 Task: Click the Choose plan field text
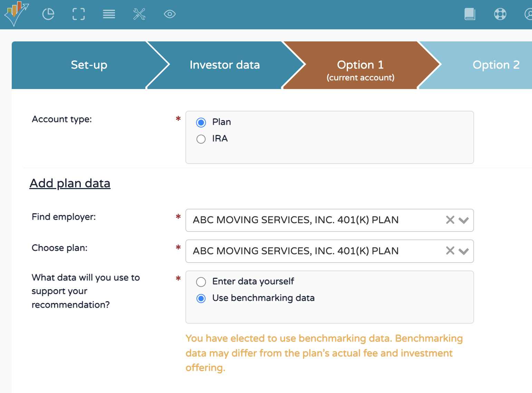pos(296,251)
